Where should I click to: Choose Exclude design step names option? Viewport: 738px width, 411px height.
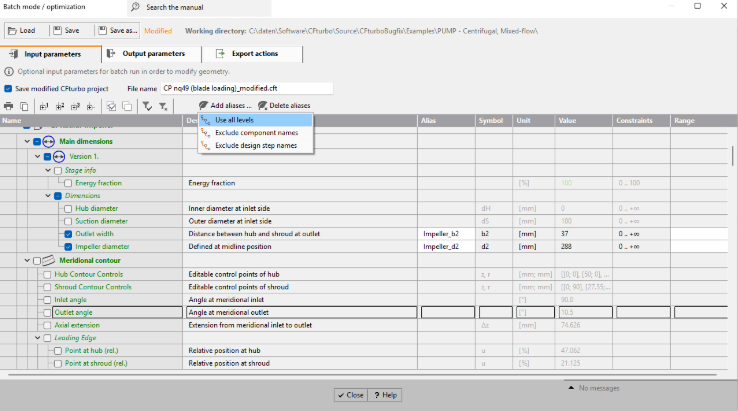tap(256, 145)
